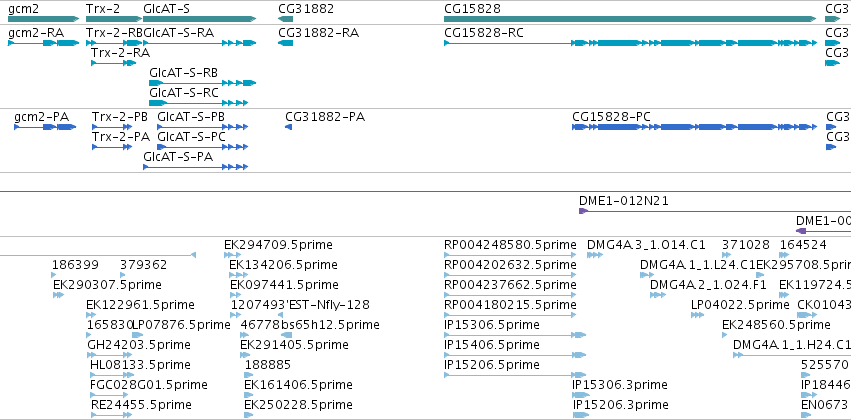Click the CG31882-PA protein label
This screenshot has width=851, height=420.
(x=325, y=117)
